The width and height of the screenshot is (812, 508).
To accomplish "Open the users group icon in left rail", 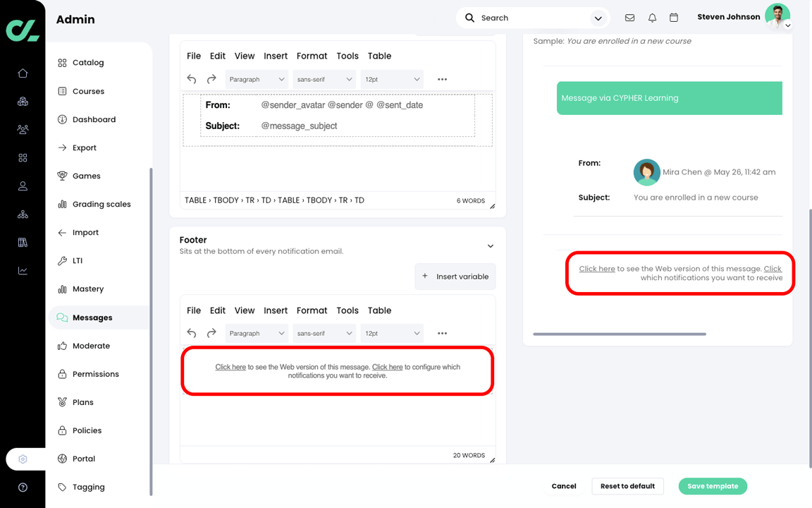I will coord(23,130).
